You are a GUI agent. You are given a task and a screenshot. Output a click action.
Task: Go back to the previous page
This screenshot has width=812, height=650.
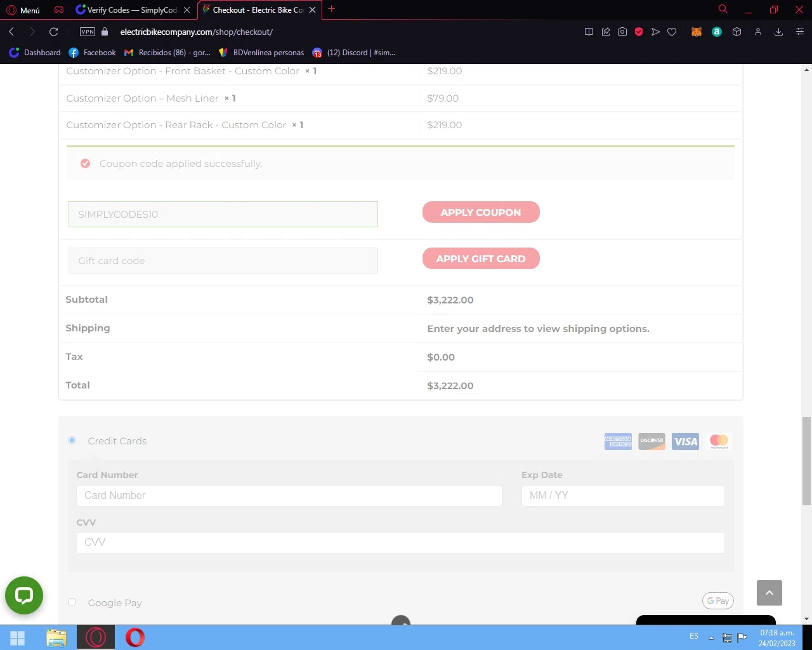click(x=11, y=32)
